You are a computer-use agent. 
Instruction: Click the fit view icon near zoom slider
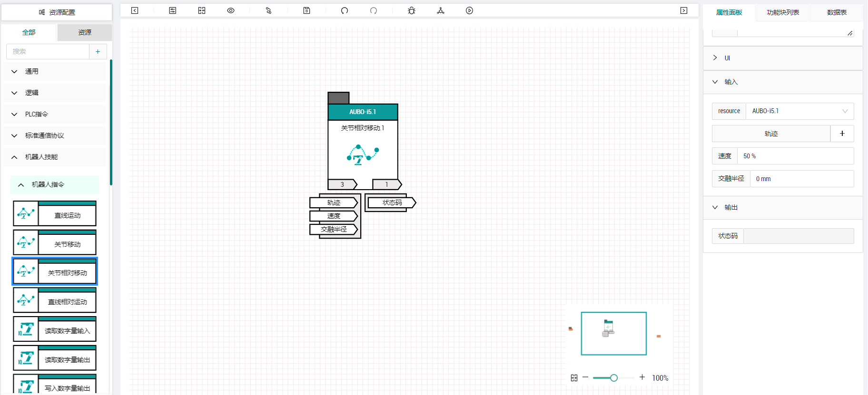tap(574, 378)
